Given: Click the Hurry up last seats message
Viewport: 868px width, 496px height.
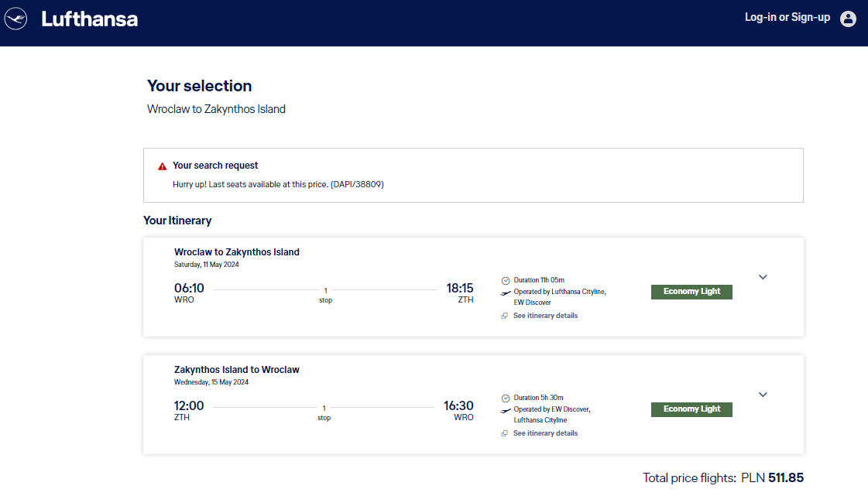Looking at the screenshot, I should click(x=278, y=184).
